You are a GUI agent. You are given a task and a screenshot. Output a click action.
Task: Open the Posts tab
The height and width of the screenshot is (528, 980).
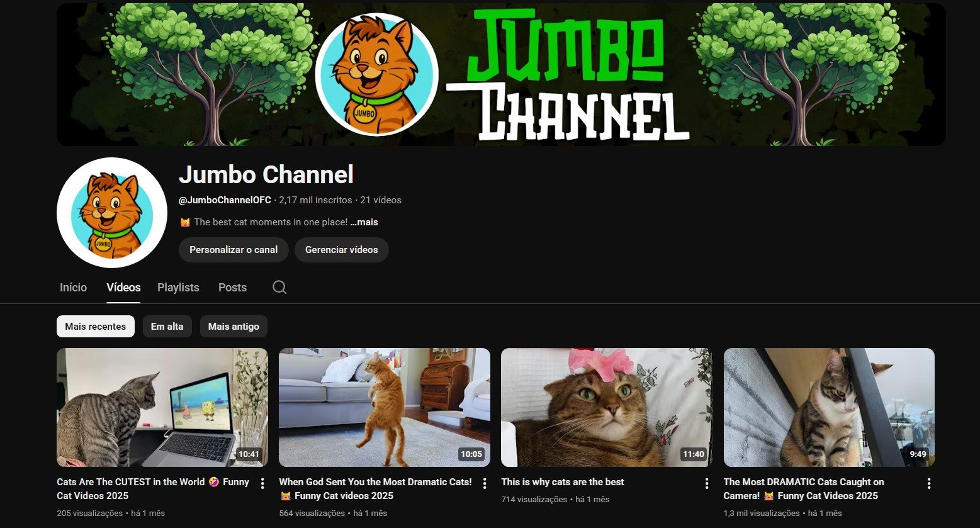point(232,288)
